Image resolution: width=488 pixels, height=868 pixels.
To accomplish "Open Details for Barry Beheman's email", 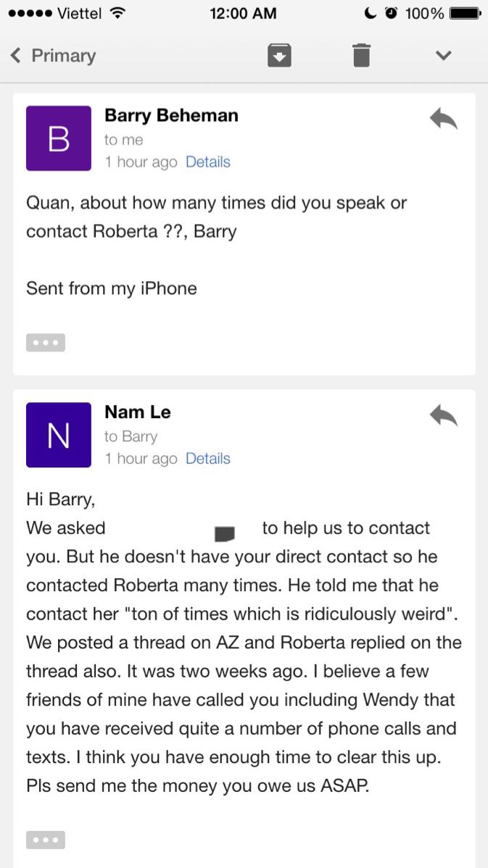I will (207, 162).
